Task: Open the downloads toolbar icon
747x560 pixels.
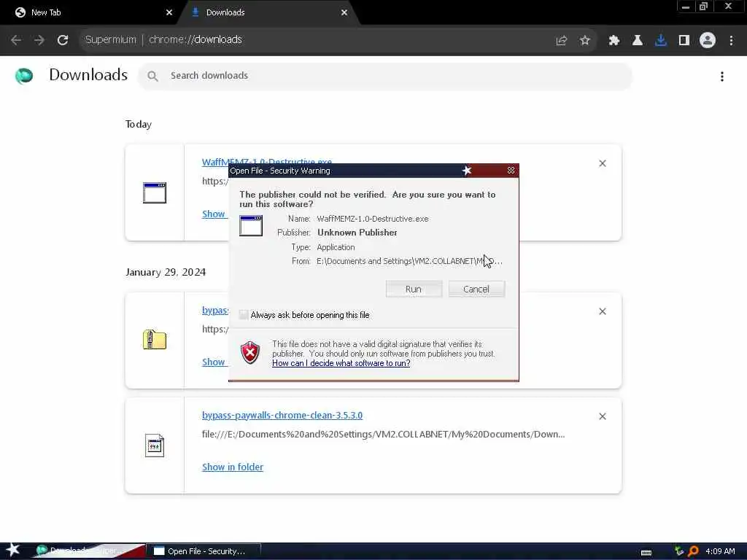Action: (x=661, y=41)
